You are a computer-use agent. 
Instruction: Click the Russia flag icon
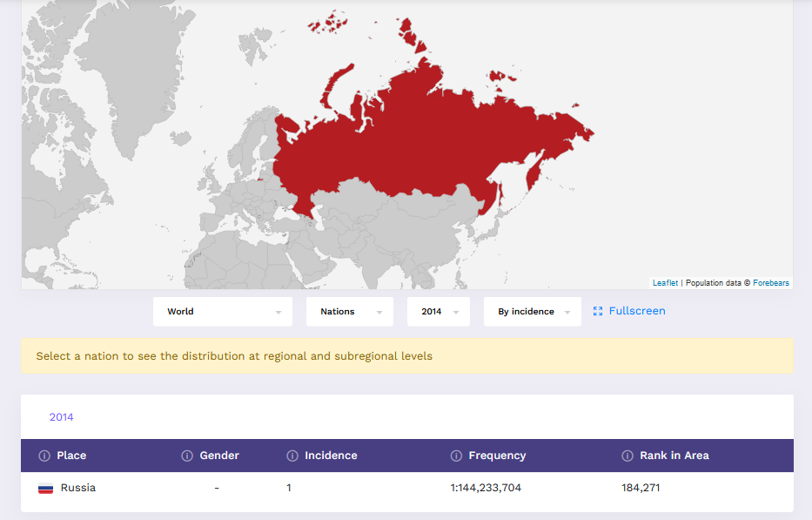pos(45,489)
